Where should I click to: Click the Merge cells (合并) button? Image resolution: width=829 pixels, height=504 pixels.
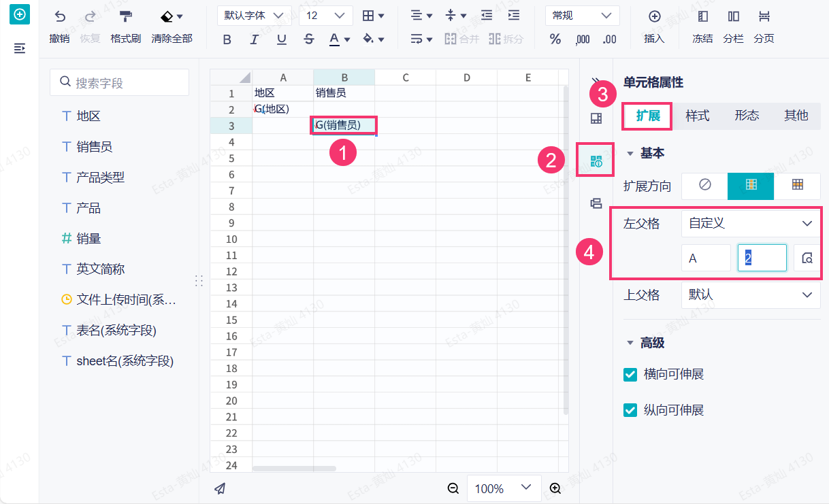tap(462, 39)
